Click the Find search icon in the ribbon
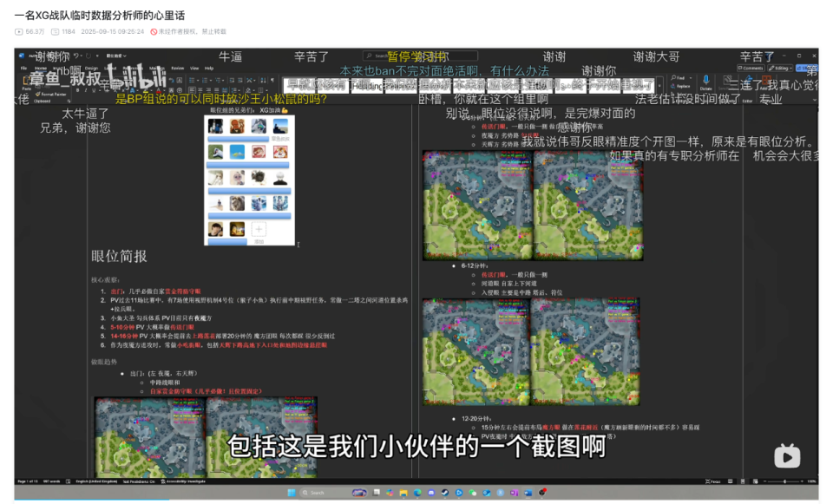The height and width of the screenshot is (504, 833). pos(679,78)
